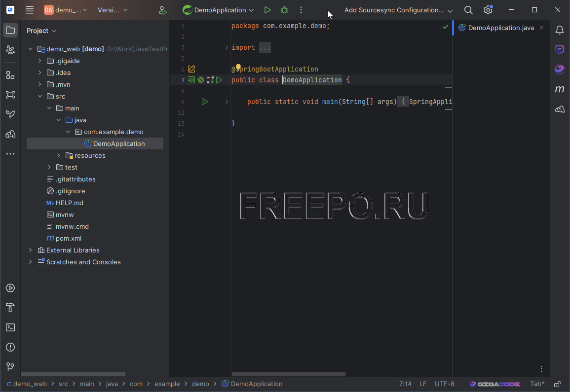Screen dimensions: 570x392
Task: Open the Search Everywhere magnifier
Action: (x=468, y=10)
